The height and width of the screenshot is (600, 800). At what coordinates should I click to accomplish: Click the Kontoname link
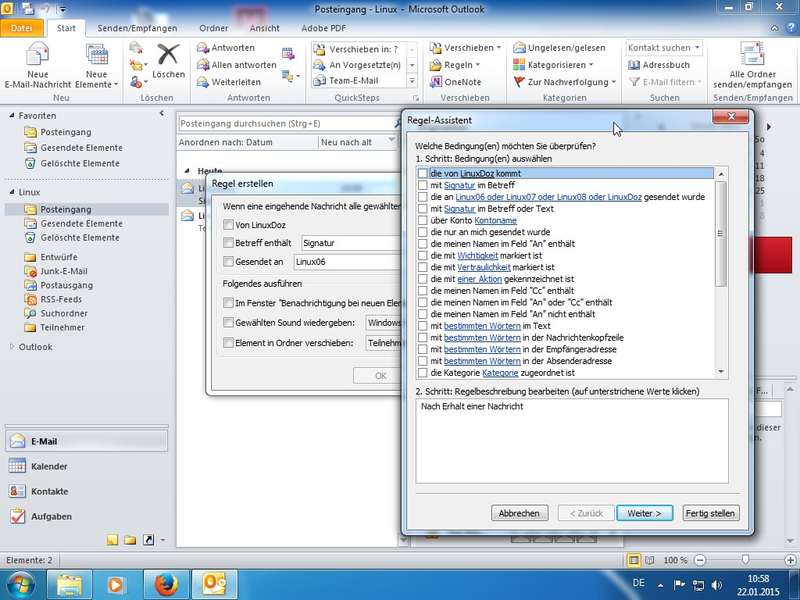pyautogui.click(x=495, y=220)
